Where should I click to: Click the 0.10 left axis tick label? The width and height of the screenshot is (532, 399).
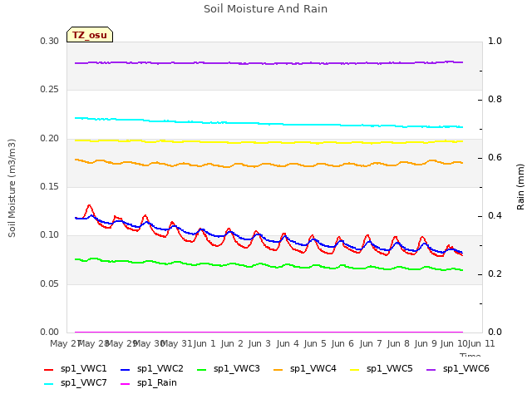50,234
